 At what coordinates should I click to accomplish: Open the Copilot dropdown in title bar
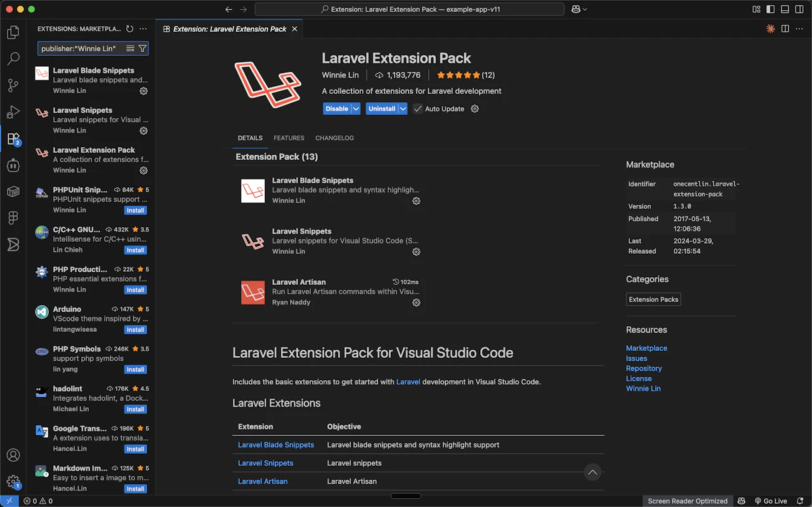pos(579,10)
